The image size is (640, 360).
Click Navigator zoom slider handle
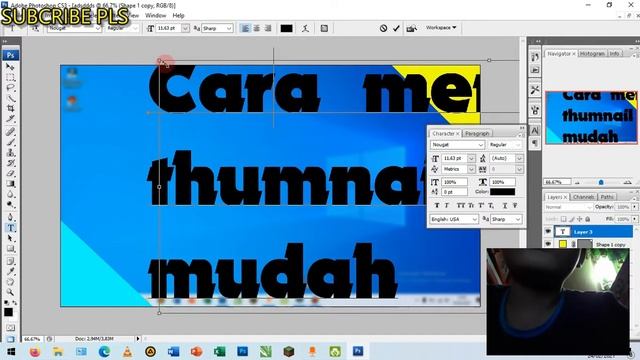[601, 182]
